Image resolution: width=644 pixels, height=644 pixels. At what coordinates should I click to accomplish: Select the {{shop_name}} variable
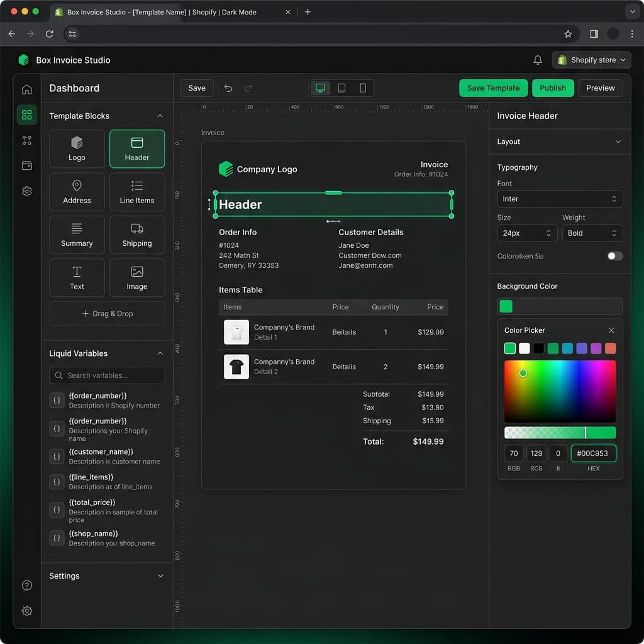pos(106,538)
